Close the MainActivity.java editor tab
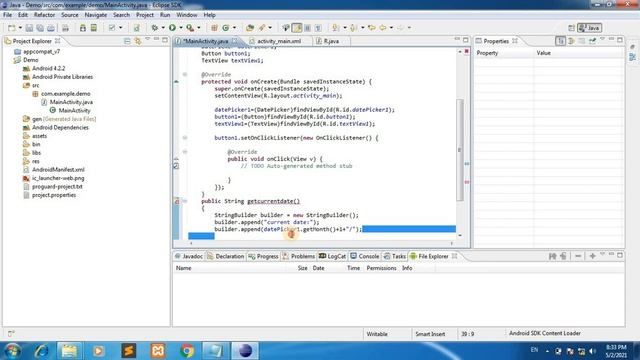Screen dimensions: 640x360 [234, 41]
